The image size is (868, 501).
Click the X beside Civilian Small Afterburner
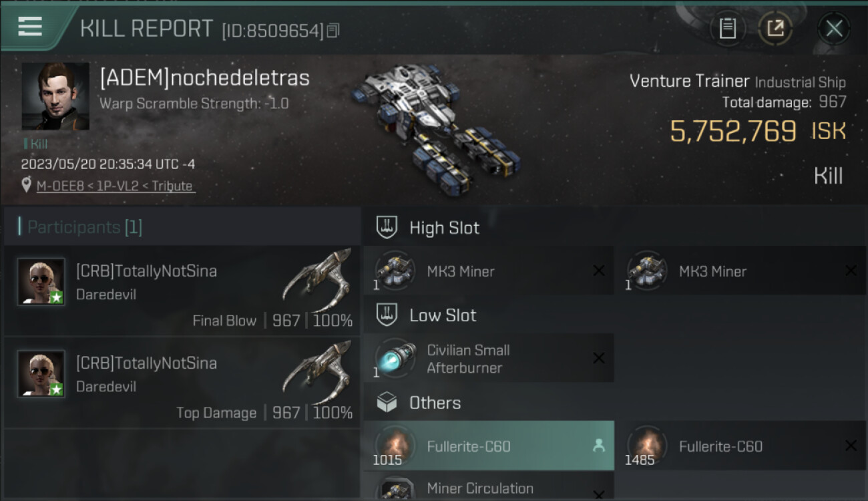tap(599, 358)
